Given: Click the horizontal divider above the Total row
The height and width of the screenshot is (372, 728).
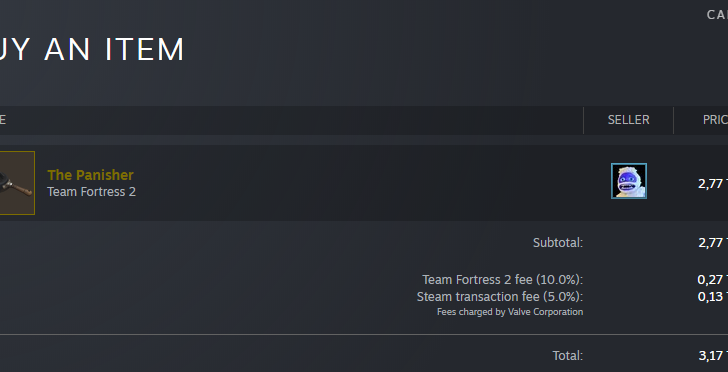Looking at the screenshot, I should tap(364, 334).
